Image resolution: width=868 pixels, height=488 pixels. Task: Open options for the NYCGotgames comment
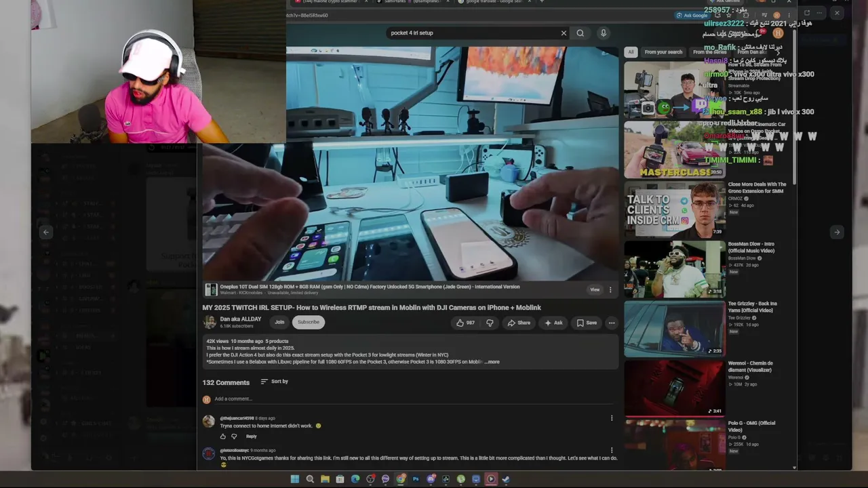(612, 450)
